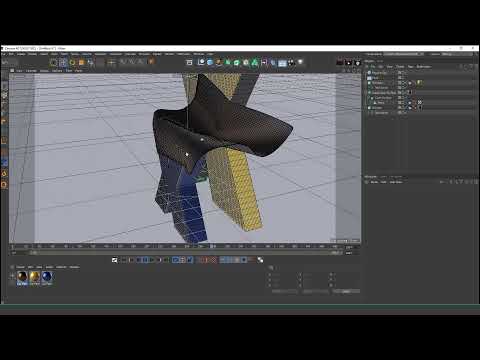Click the orange coordinate system icon

[151, 62]
